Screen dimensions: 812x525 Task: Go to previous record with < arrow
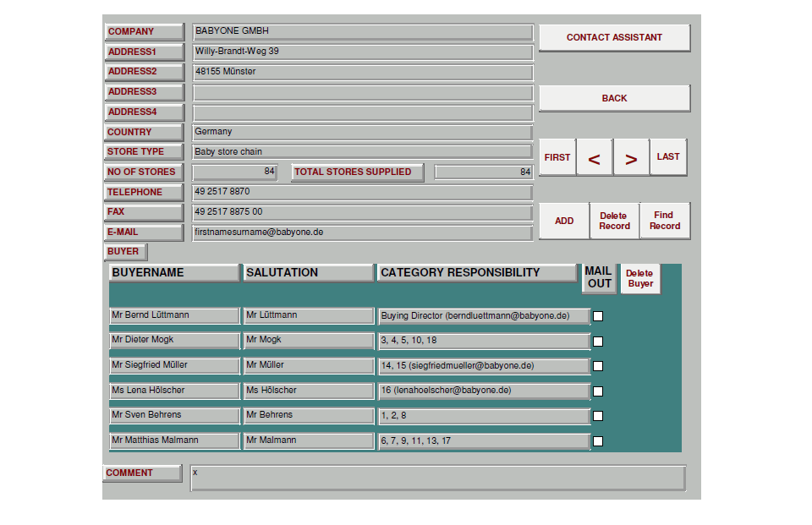(595, 157)
